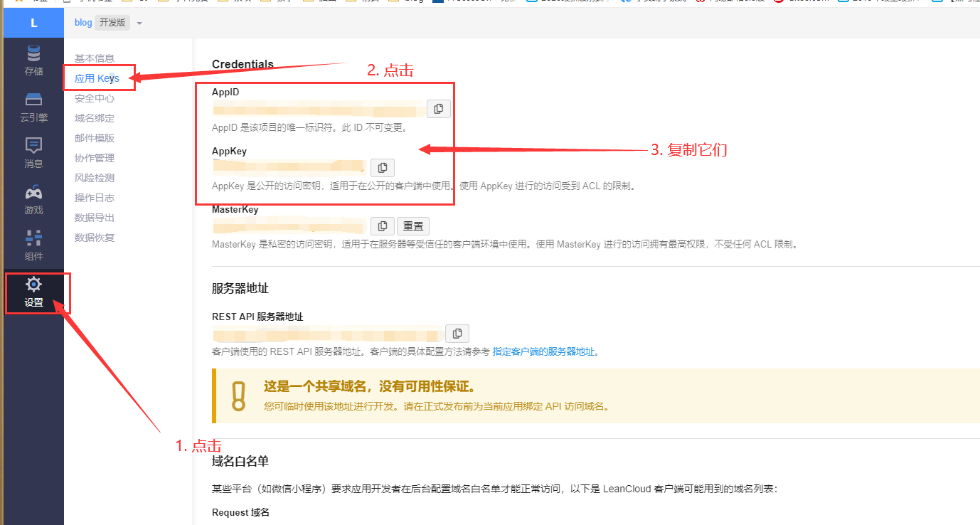980x525 pixels.
Task: Click the 开发版 plan badge
Action: (112, 23)
